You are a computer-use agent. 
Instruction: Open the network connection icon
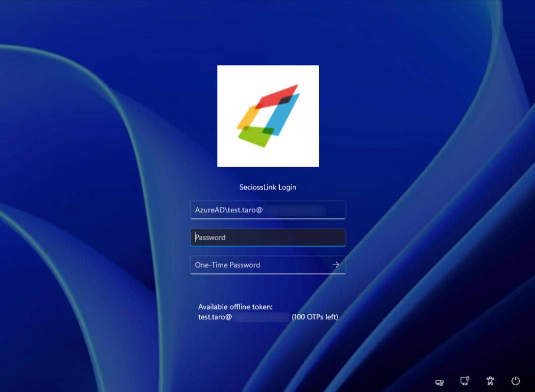pos(465,381)
